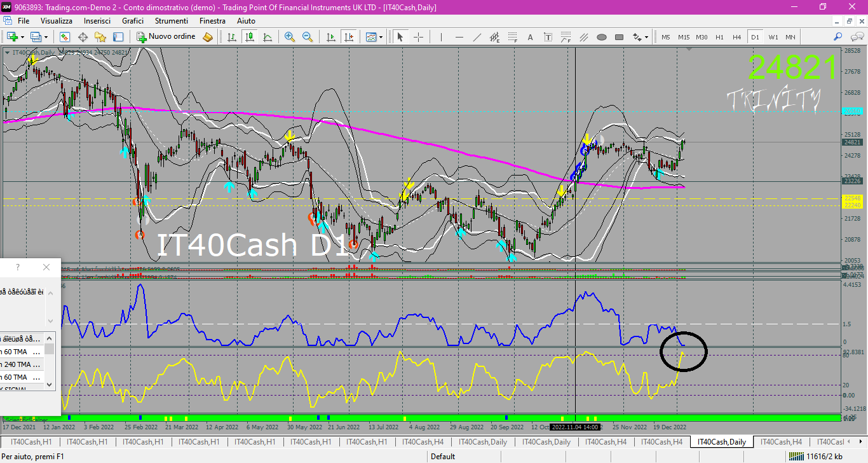This screenshot has height=463, width=868.
Task: Open the Data Window crosshair-circle icon
Action: [83, 37]
